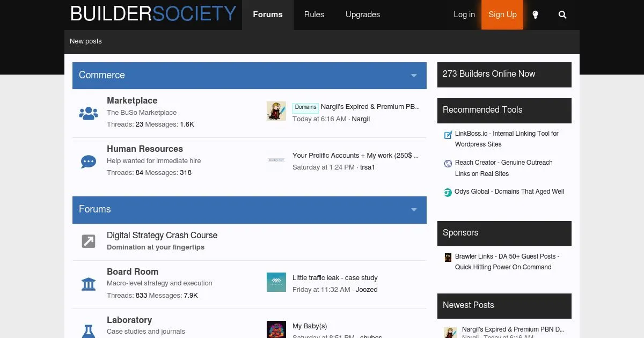Open Reach Creator Genuine Outreach link
644x338 pixels.
point(504,168)
